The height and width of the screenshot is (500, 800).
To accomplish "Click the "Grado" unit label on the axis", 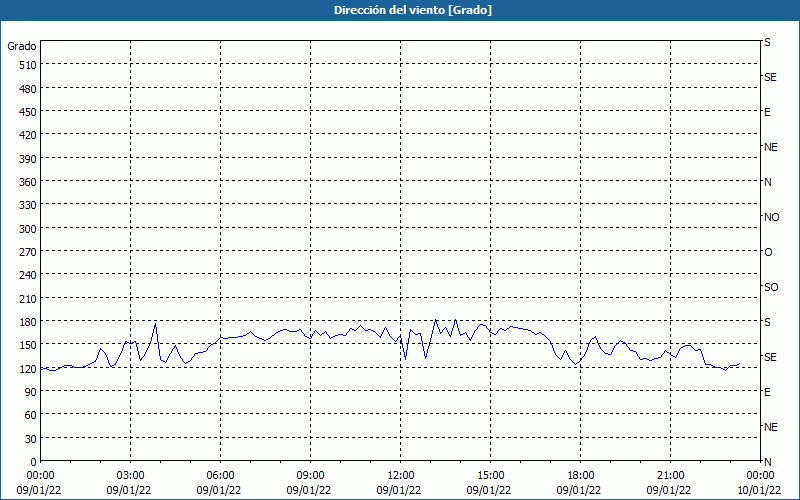I will [x=22, y=46].
